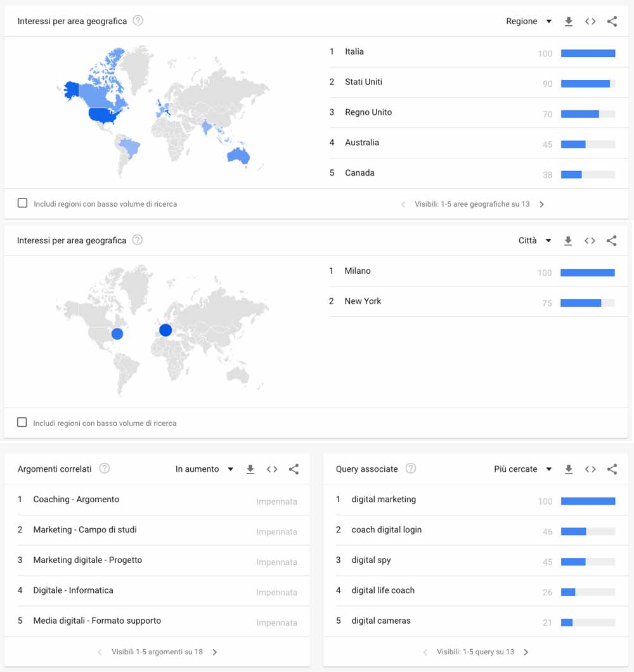The height and width of the screenshot is (672, 634).
Task: Open the 'Più cercate' dropdown
Action: point(522,469)
